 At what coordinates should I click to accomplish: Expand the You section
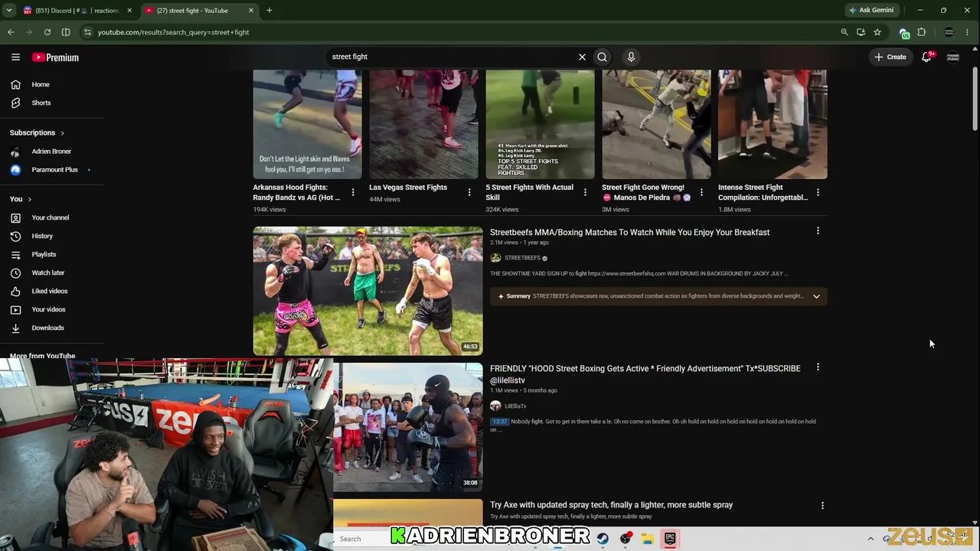pyautogui.click(x=21, y=199)
